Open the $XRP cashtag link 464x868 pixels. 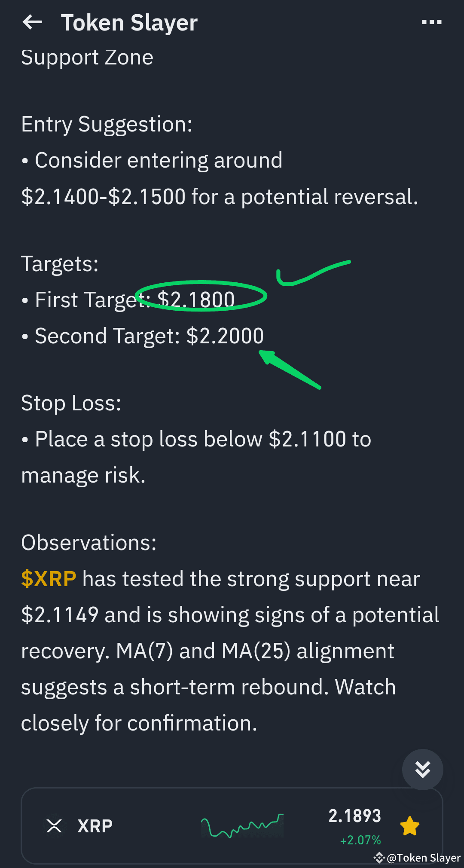click(x=48, y=579)
